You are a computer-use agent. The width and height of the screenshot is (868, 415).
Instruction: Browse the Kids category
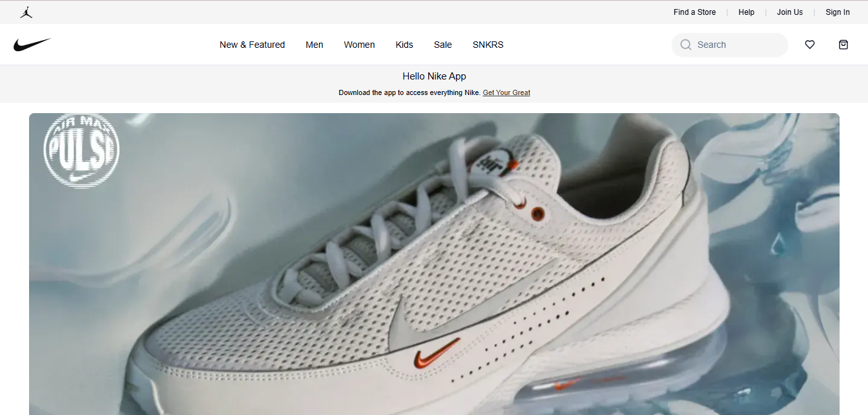404,45
